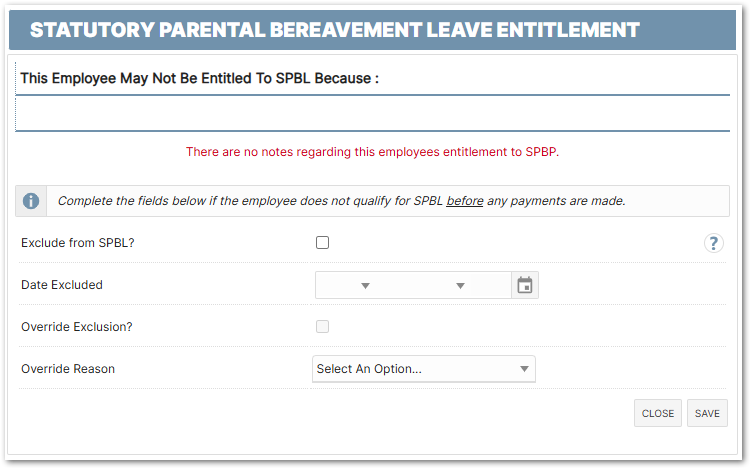
Task: Click the underlined word 'before' in the info message
Action: tap(465, 201)
